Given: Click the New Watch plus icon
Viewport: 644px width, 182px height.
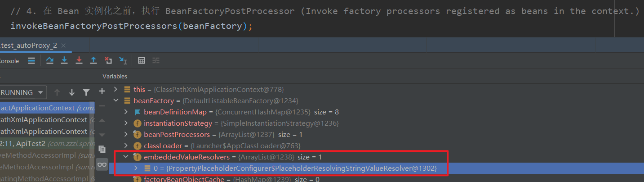Looking at the screenshot, I should [102, 91].
